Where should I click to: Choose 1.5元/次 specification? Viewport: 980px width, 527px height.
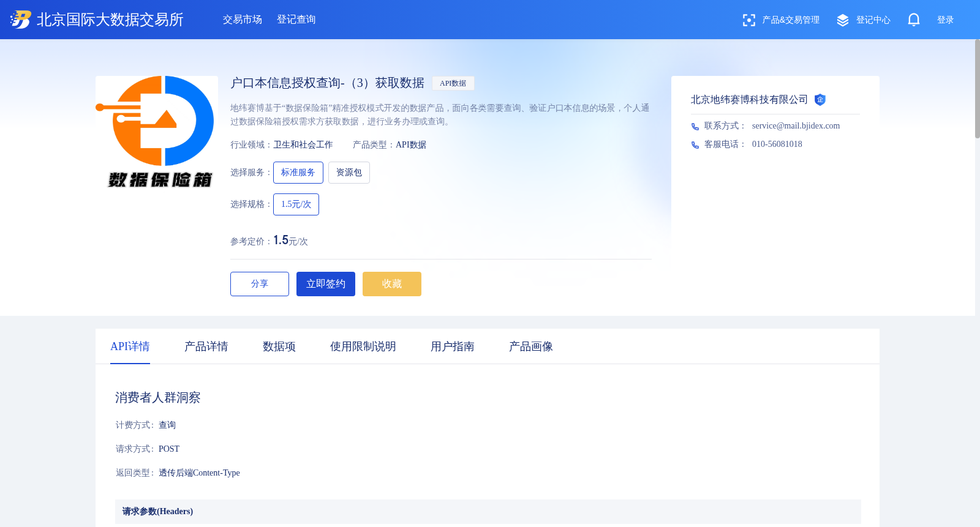coord(296,204)
